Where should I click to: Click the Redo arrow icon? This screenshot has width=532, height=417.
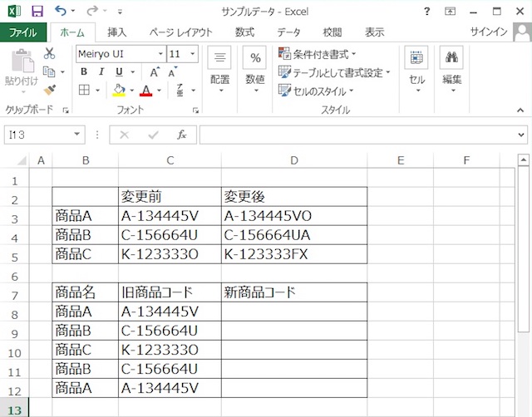[x=92, y=11]
